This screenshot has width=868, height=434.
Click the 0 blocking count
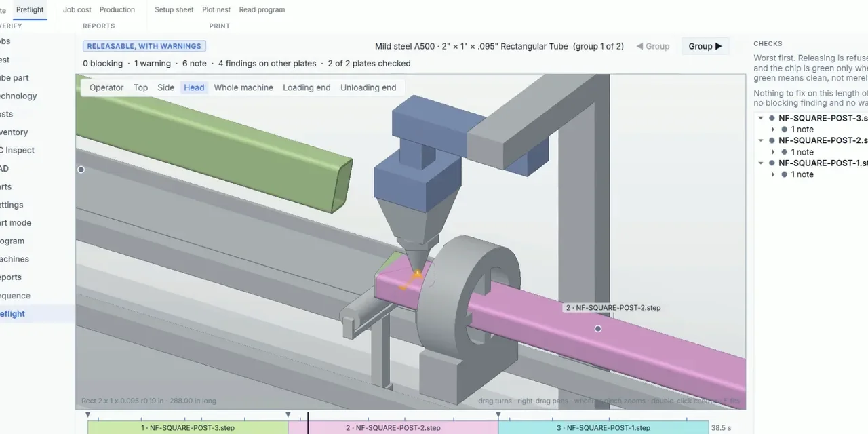coord(103,64)
